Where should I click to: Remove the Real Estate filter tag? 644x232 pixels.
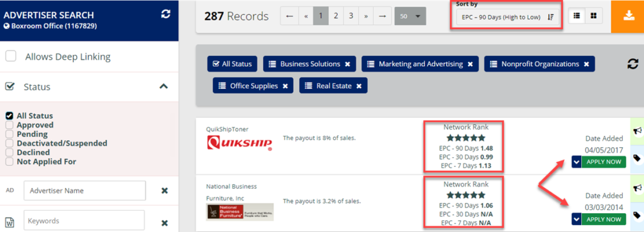point(359,86)
